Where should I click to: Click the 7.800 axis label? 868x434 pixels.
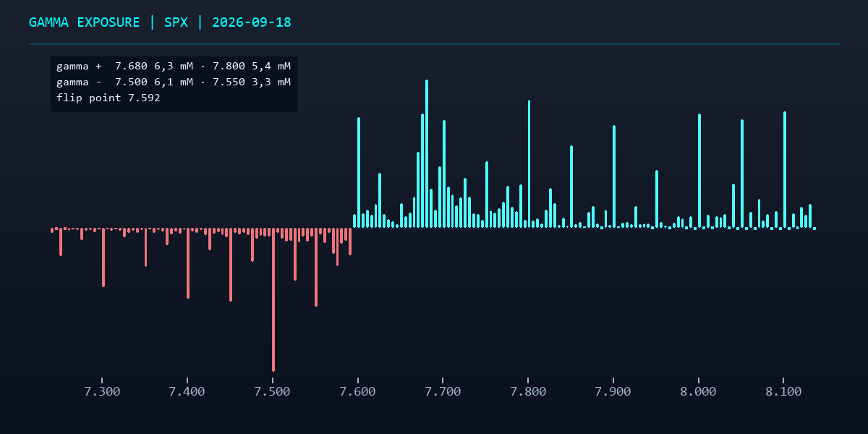tap(528, 391)
